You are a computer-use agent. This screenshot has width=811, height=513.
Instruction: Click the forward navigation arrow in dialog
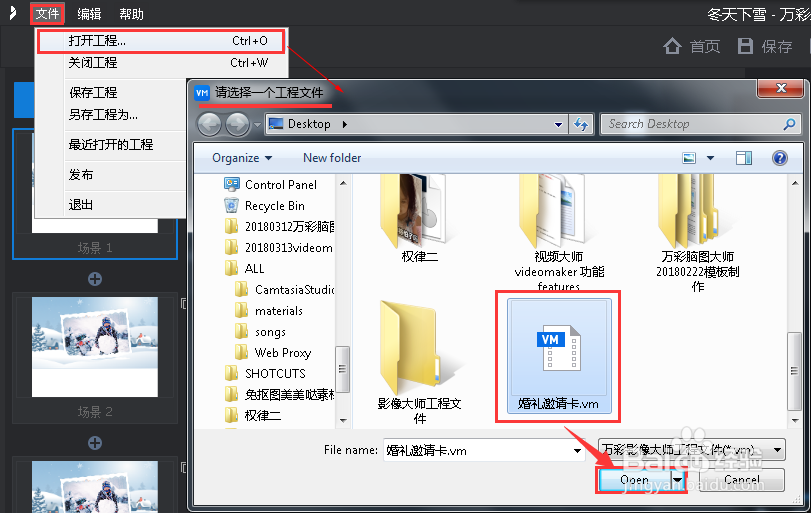(x=237, y=125)
